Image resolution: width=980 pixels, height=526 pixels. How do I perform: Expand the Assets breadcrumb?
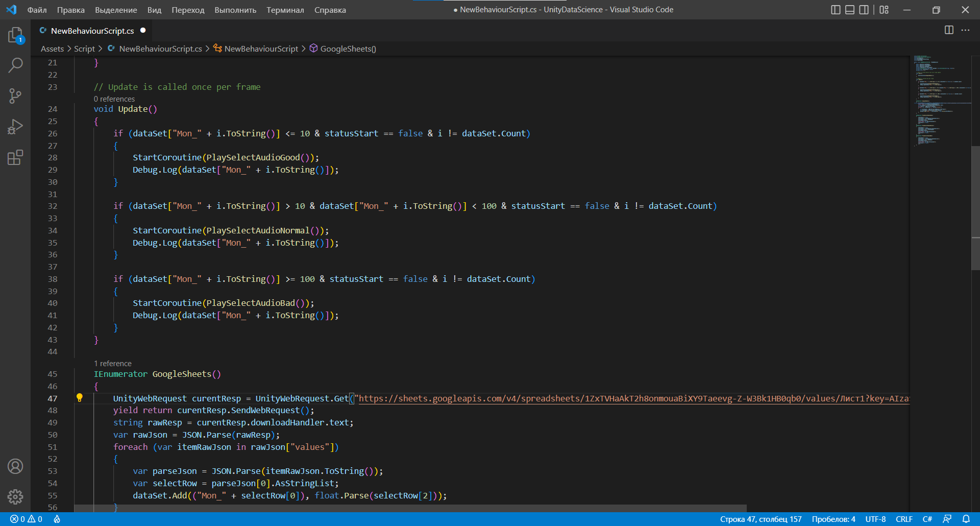[x=52, y=49]
